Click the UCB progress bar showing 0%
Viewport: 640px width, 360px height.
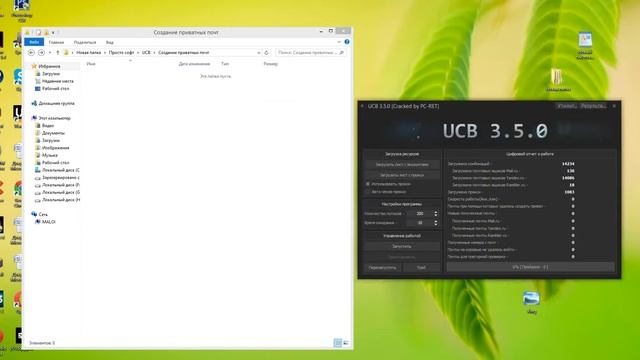tap(530, 267)
